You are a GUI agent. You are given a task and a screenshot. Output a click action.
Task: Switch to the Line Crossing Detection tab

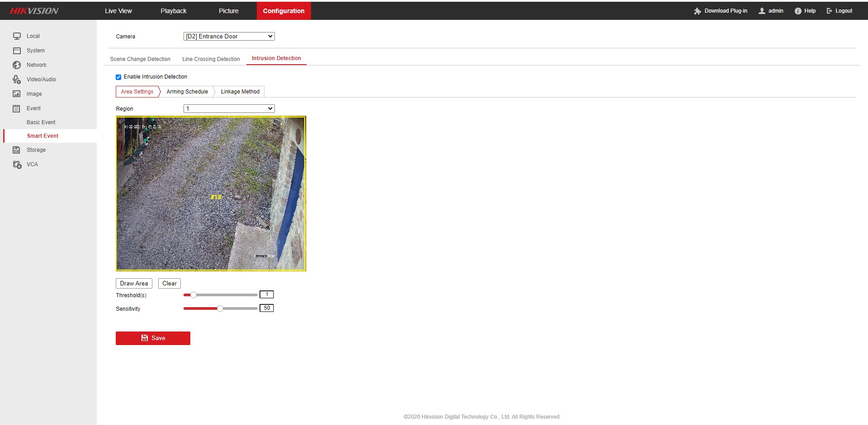point(211,59)
